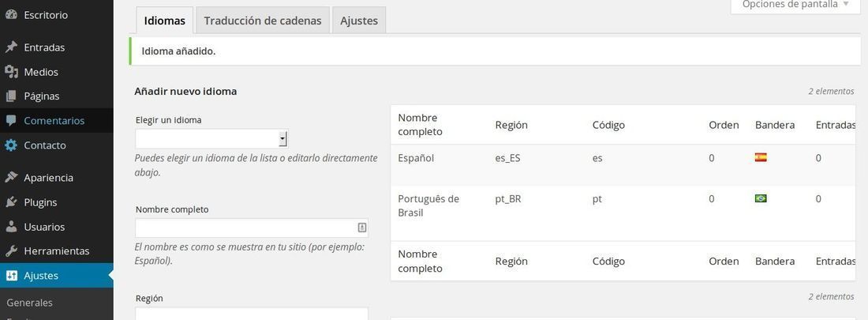Switch to Traducción de cadenas tab
Viewport: 868px width, 320px height.
pos(263,21)
